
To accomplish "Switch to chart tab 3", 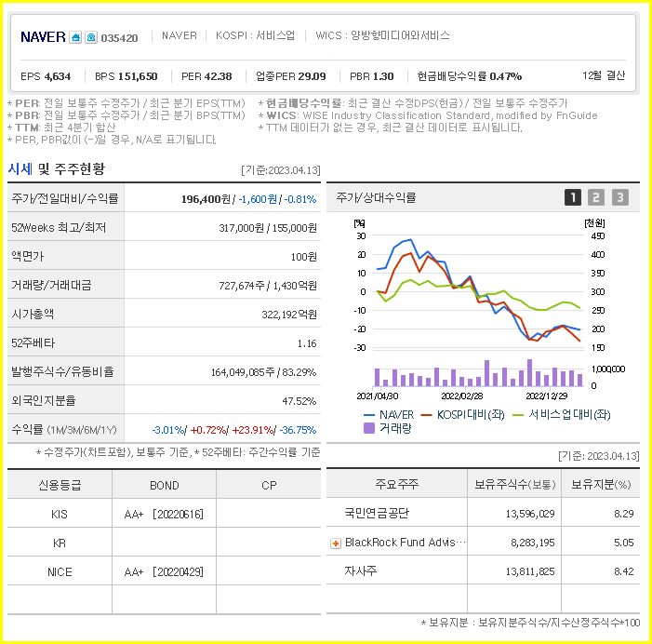I will coord(620,197).
